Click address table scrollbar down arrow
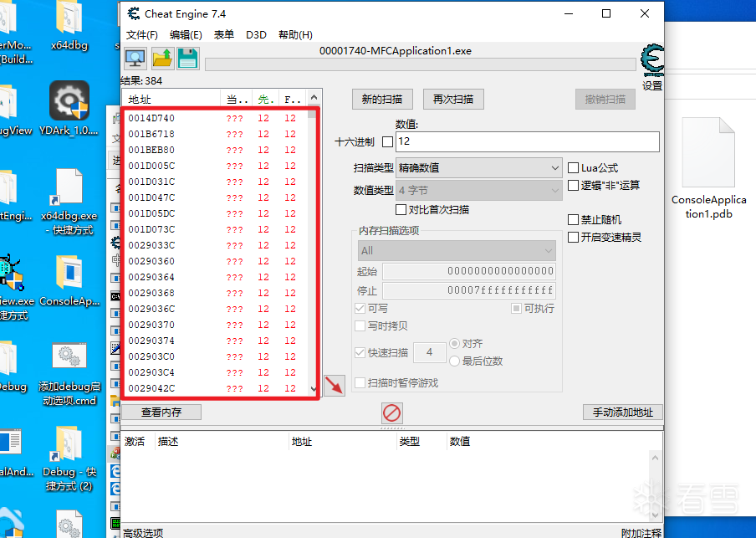756x538 pixels. [654, 515]
